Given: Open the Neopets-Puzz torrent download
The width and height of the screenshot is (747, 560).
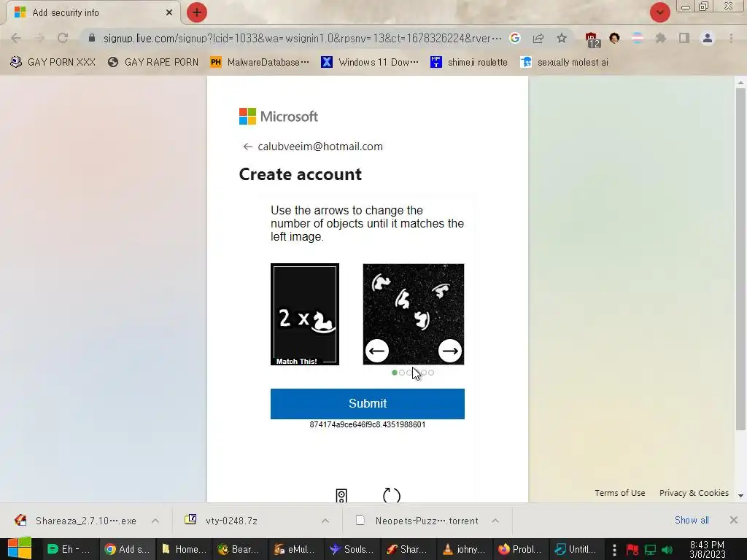Looking at the screenshot, I should (418, 521).
